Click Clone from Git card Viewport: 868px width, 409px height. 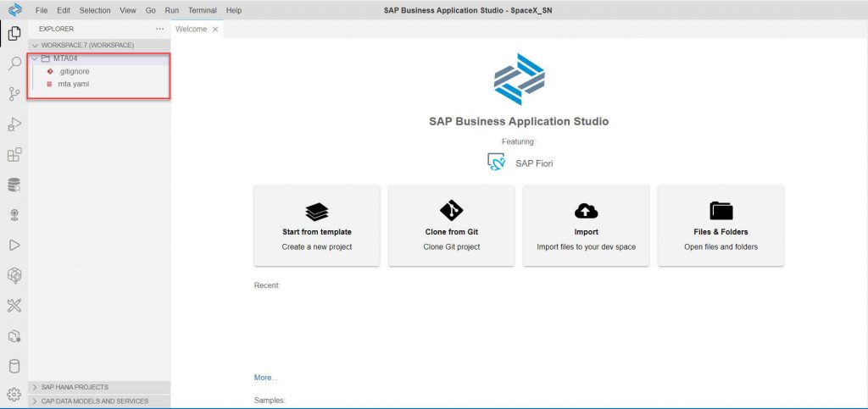[451, 225]
